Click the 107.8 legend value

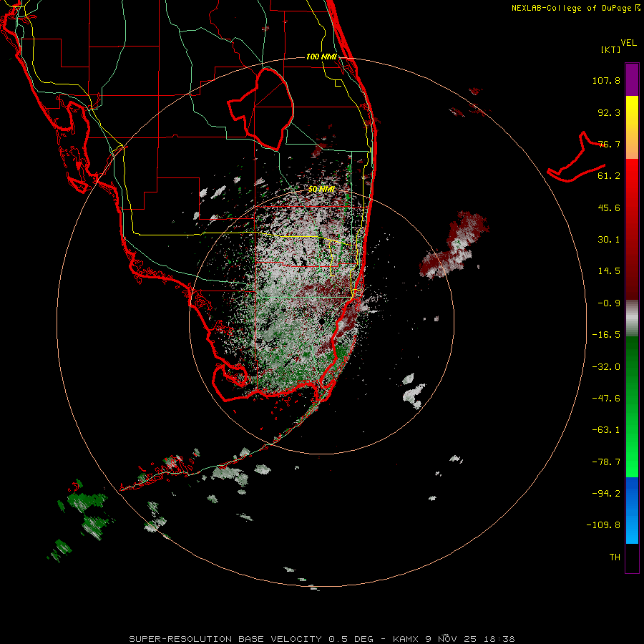(x=606, y=80)
